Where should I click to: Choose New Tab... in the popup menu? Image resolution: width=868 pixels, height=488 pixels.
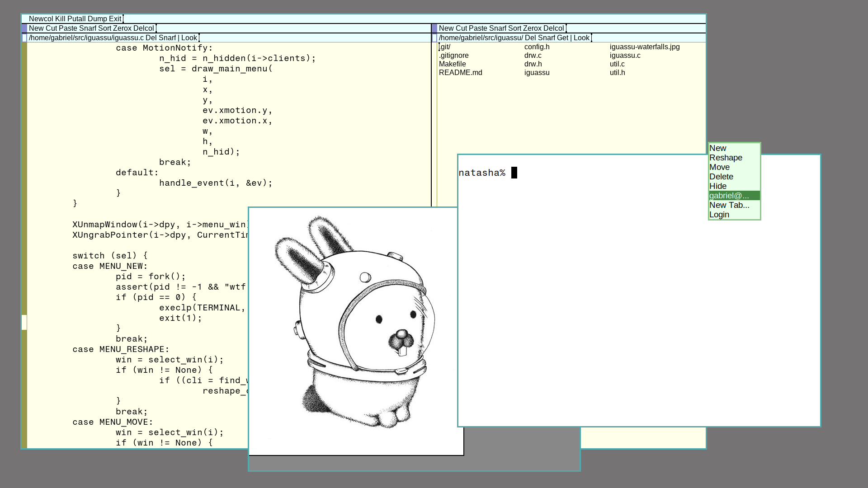pyautogui.click(x=729, y=205)
